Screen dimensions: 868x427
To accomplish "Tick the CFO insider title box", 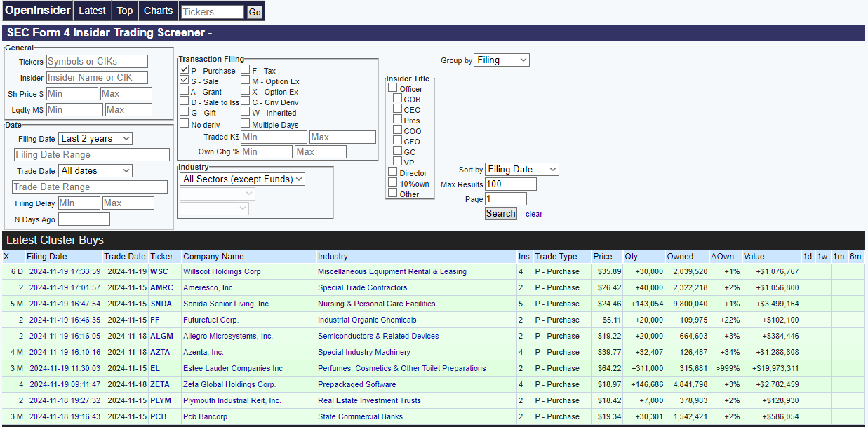I will [x=398, y=141].
